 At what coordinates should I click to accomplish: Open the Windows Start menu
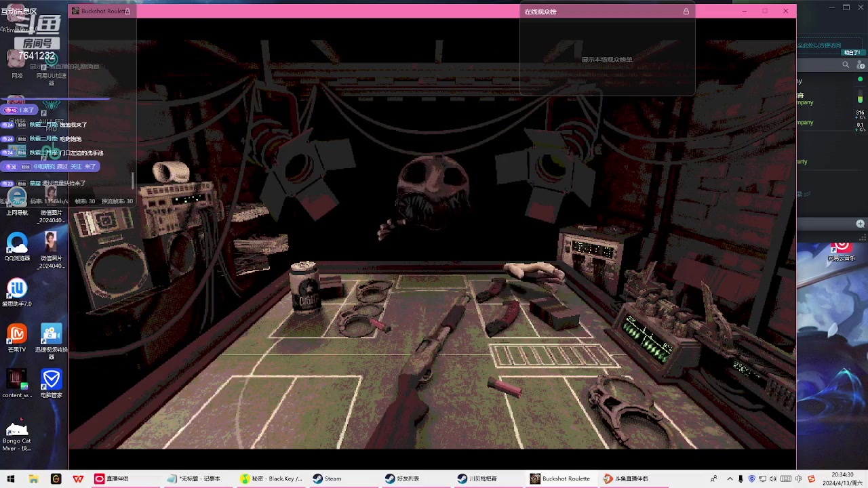coord(10,479)
